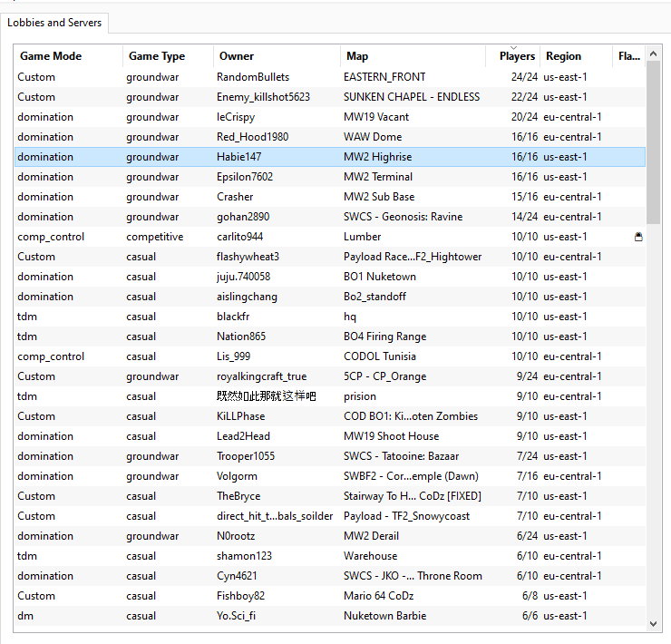Sort by Owner column header
The width and height of the screenshot is (671, 644).
277,56
